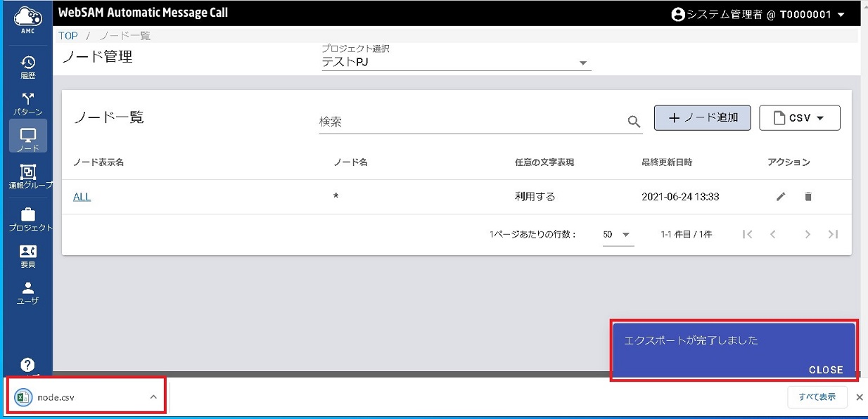Click the help question mark icon
Image resolution: width=868 pixels, height=419 pixels.
(28, 365)
